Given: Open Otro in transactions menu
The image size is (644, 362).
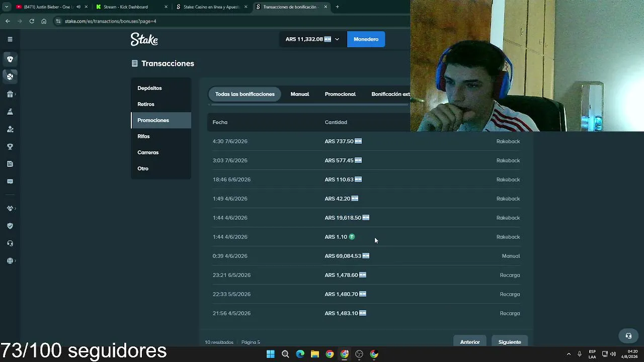Looking at the screenshot, I should click(161, 168).
